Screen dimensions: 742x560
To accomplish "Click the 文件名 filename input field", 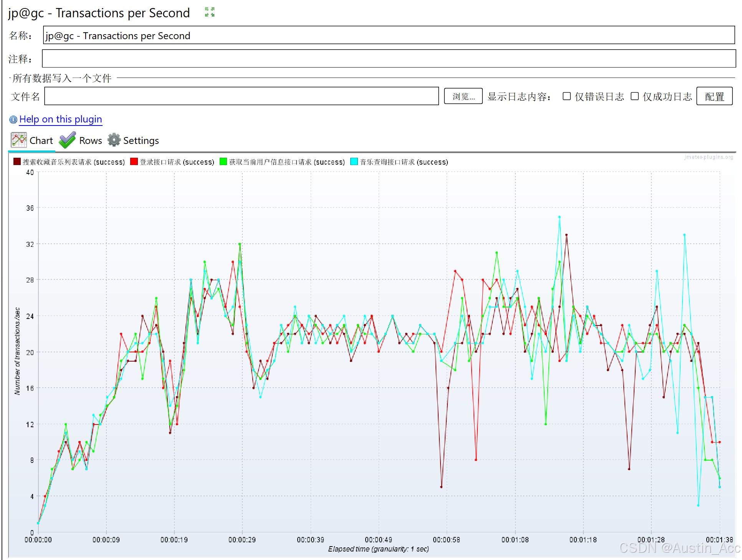I will click(241, 96).
